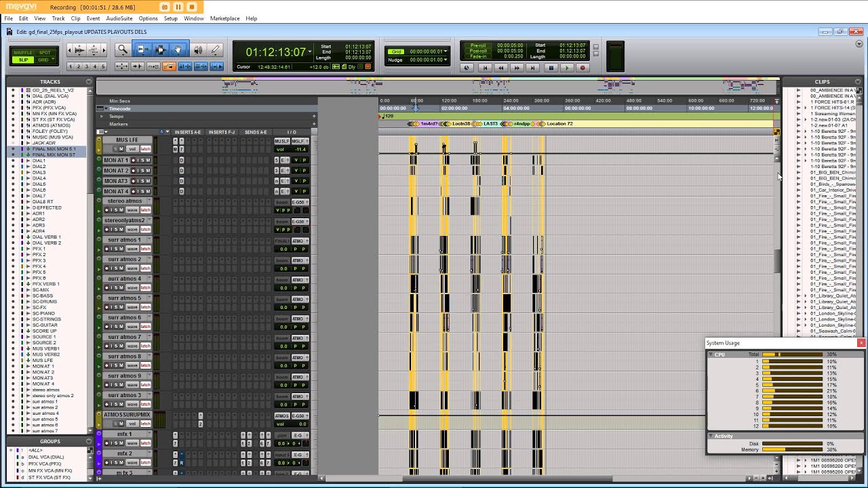Click transport Play button

(x=567, y=68)
